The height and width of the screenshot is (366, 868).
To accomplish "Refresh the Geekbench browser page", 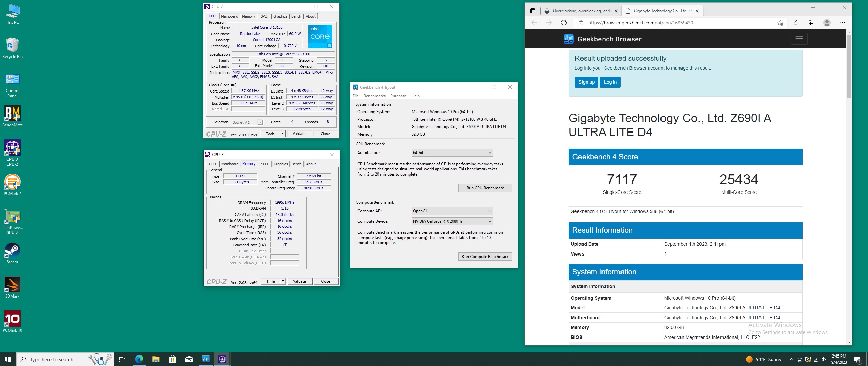I will click(564, 23).
